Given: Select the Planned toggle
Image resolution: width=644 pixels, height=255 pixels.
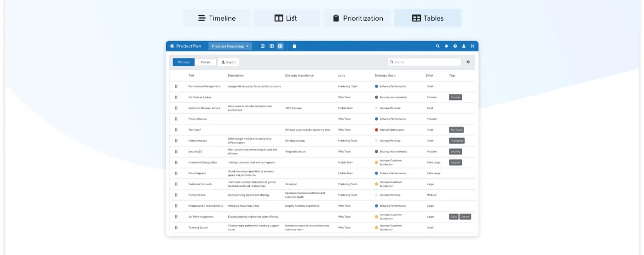Looking at the screenshot, I should click(184, 62).
